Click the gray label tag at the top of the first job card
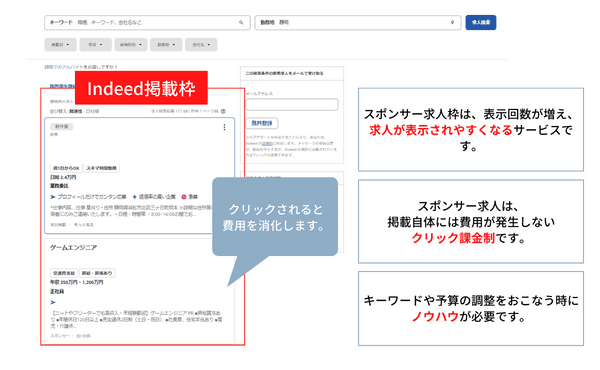This screenshot has width=600, height=370. [62, 127]
